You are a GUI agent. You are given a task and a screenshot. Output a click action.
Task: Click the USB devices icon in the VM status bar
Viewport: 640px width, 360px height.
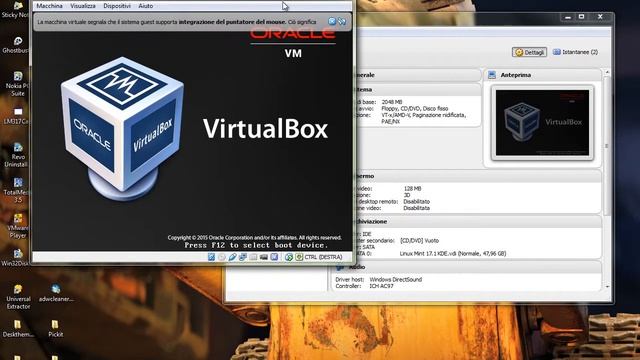(x=232, y=257)
